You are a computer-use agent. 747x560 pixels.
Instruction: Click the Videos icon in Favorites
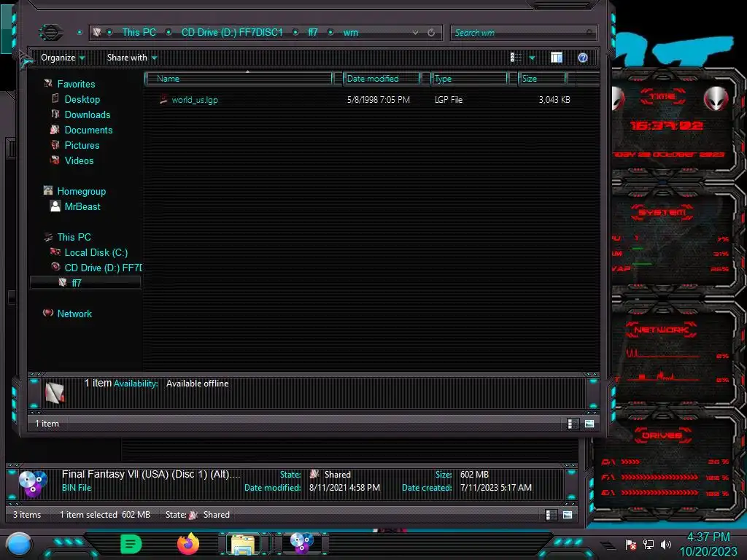tap(55, 160)
